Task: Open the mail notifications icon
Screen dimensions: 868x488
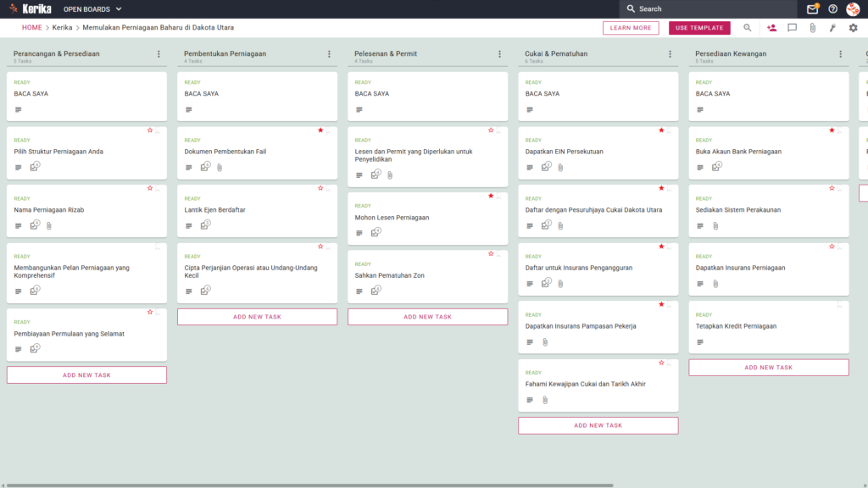Action: click(x=812, y=8)
